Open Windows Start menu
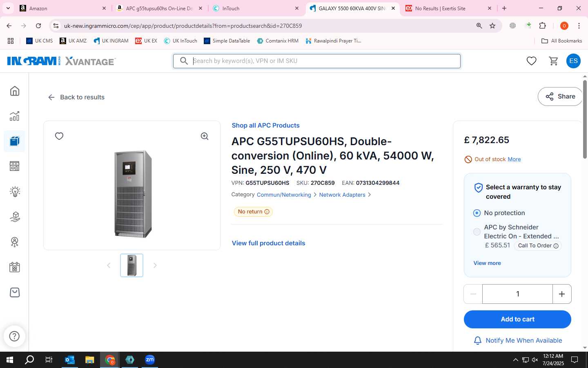The height and width of the screenshot is (368, 588). (10, 360)
